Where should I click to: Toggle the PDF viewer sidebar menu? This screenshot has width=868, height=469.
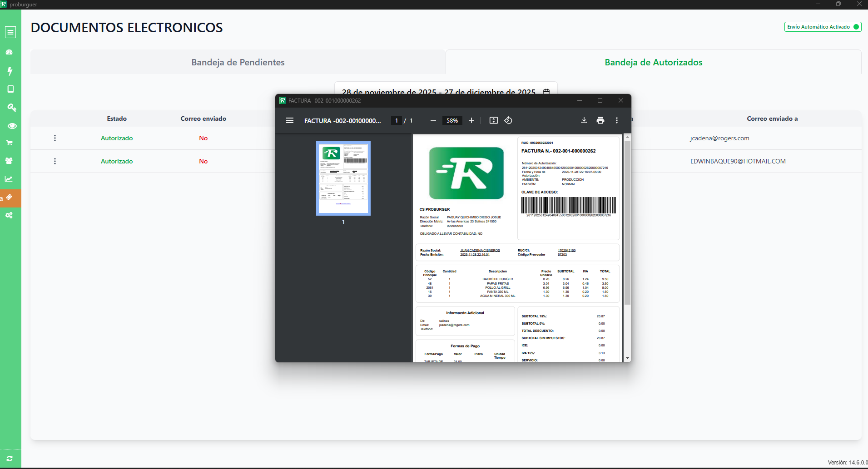click(x=290, y=120)
